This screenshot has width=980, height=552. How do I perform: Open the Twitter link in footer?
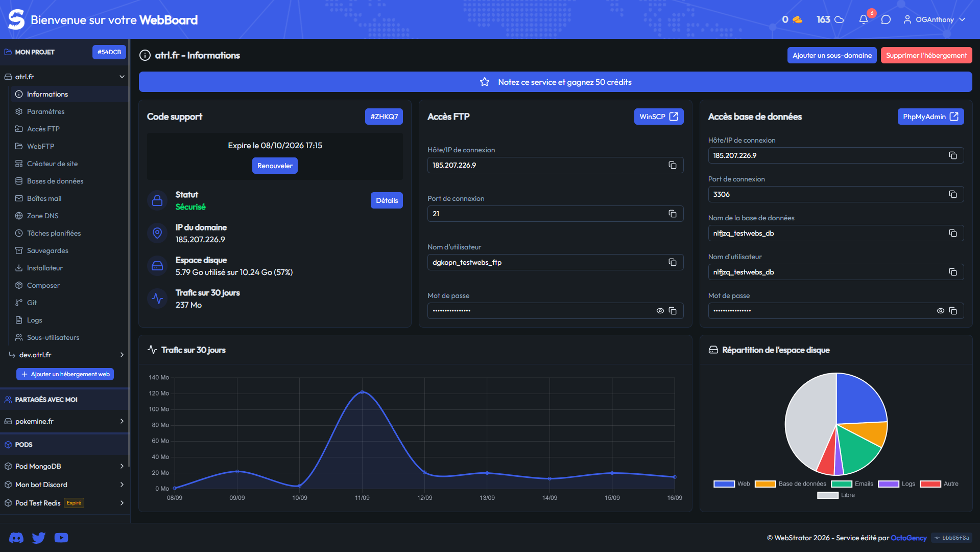(39, 538)
